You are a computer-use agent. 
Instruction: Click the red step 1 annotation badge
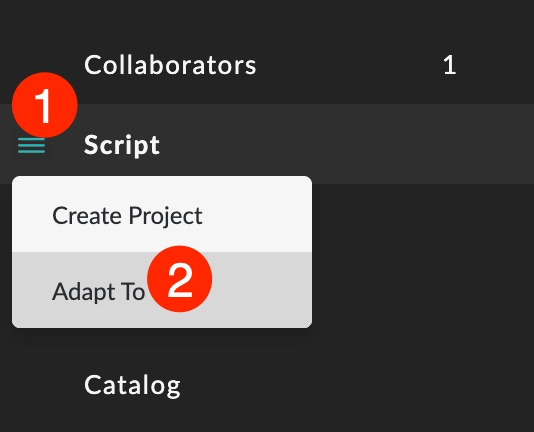click(45, 105)
